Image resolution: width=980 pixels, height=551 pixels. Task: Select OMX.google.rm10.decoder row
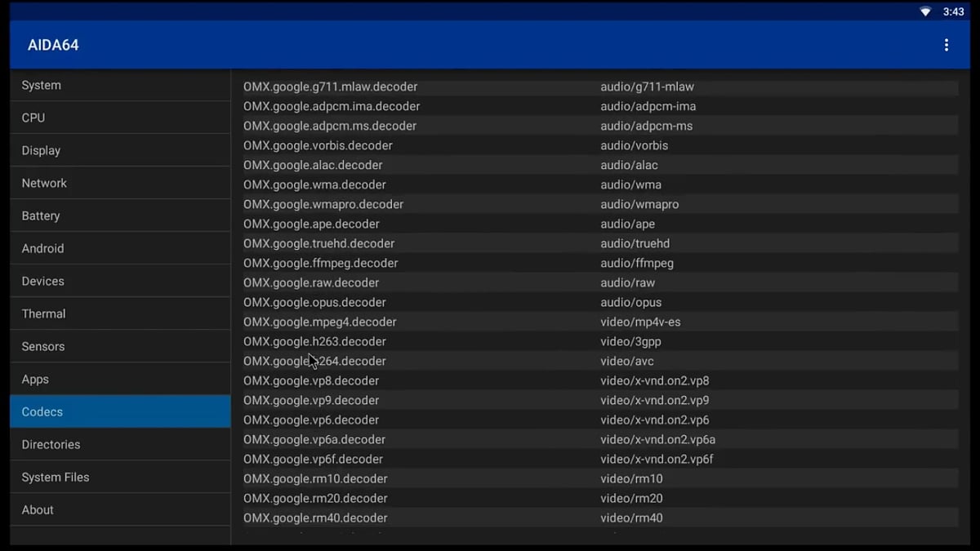point(600,478)
